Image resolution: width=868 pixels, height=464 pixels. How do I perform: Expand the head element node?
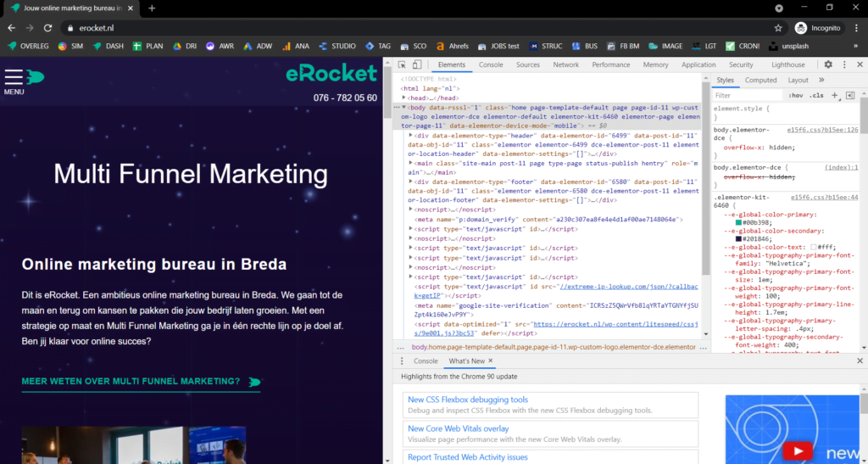(x=404, y=98)
